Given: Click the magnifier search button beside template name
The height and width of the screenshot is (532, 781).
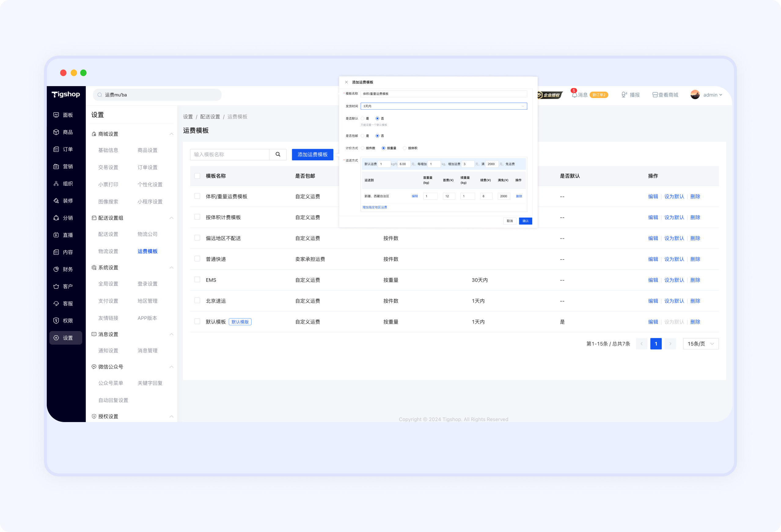Looking at the screenshot, I should pos(278,155).
